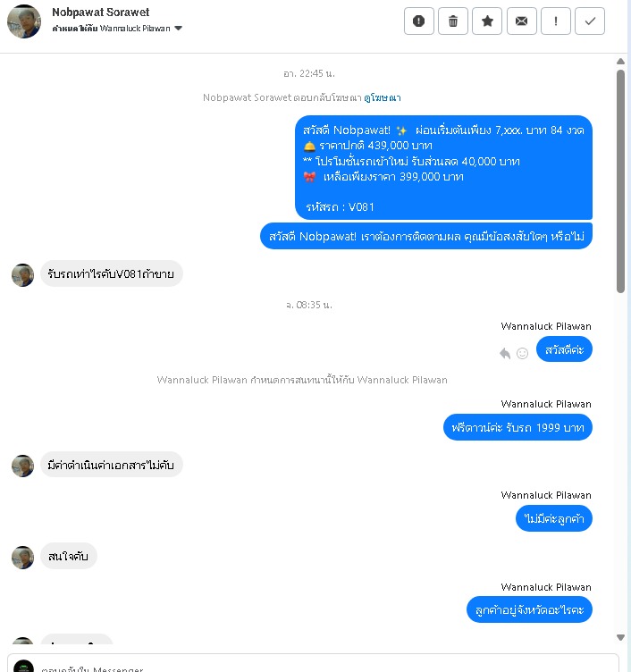The width and height of the screenshot is (631, 672).
Task: Click scroll up arrow of chat scrollbar
Action: (x=620, y=62)
